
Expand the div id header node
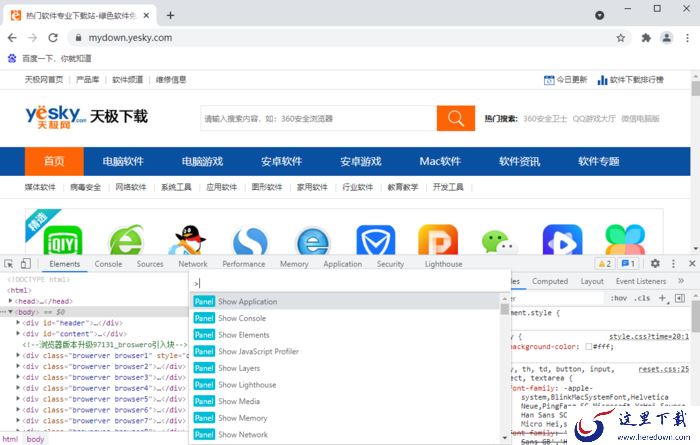tap(18, 323)
